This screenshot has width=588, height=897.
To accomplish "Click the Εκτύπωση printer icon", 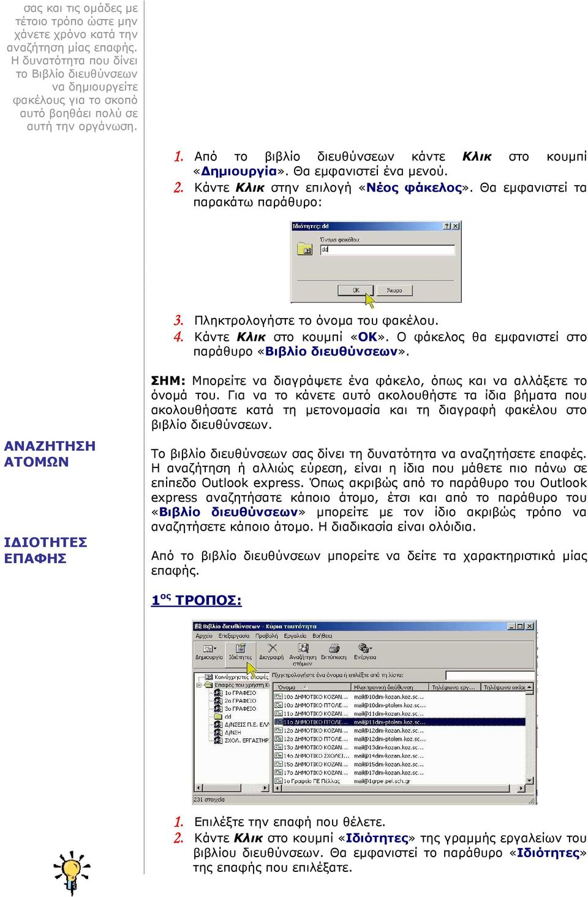I will point(334,652).
